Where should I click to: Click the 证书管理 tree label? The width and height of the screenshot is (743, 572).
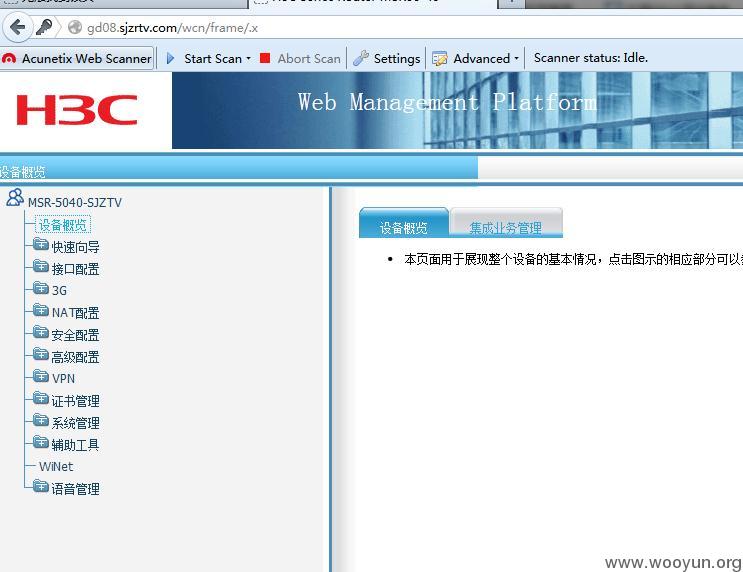coord(75,401)
